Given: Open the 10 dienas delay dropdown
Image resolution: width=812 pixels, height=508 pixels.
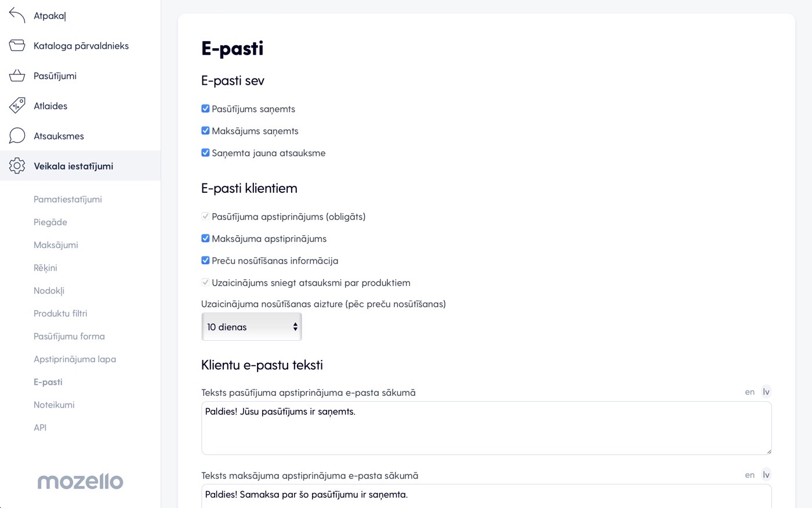Looking at the screenshot, I should click(x=252, y=327).
